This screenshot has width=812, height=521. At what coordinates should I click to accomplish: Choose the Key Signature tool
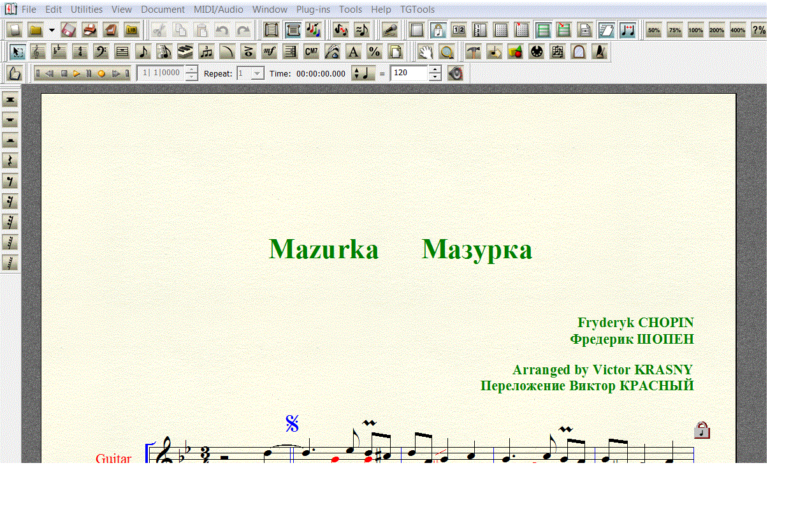59,52
